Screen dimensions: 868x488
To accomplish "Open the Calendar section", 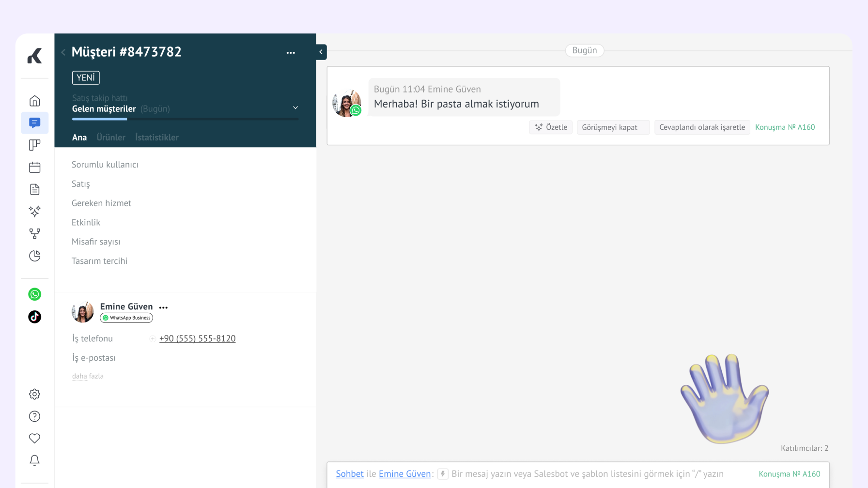I will [x=34, y=167].
